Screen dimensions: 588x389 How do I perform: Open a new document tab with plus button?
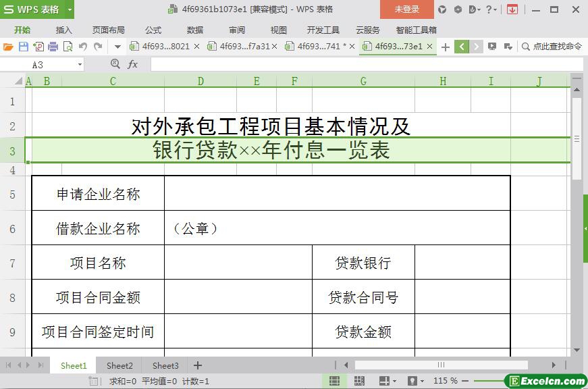click(445, 47)
